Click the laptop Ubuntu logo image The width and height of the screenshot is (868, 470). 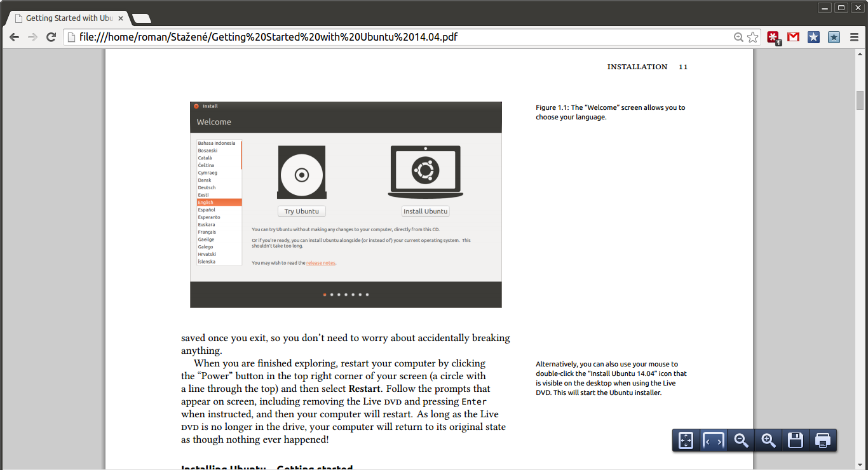click(x=426, y=172)
